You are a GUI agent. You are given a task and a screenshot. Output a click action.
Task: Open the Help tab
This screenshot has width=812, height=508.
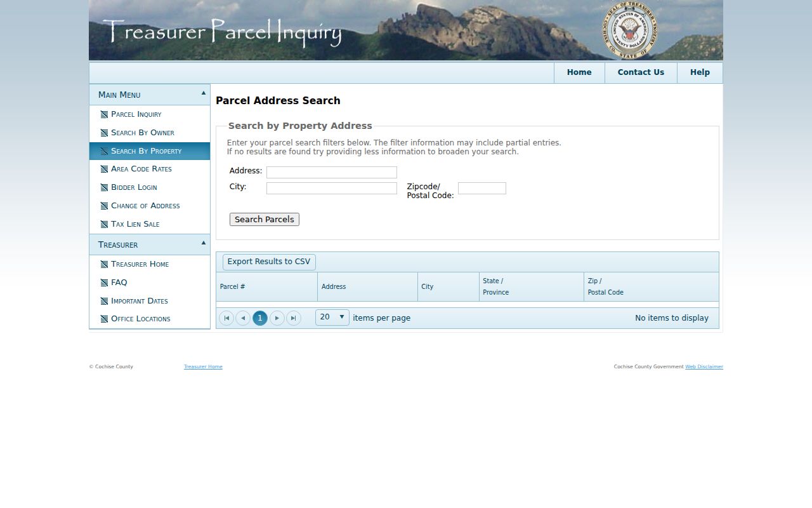pyautogui.click(x=700, y=72)
